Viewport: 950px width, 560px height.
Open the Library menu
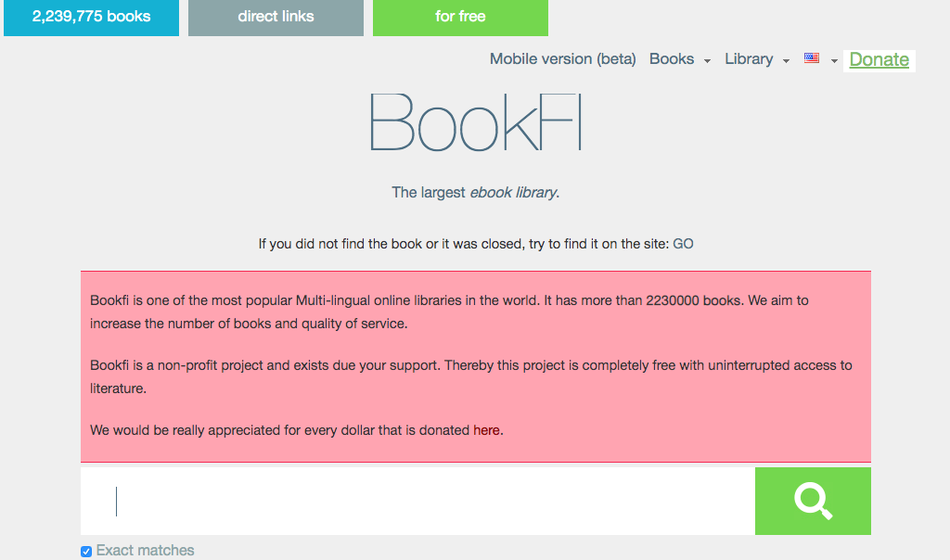pos(749,59)
